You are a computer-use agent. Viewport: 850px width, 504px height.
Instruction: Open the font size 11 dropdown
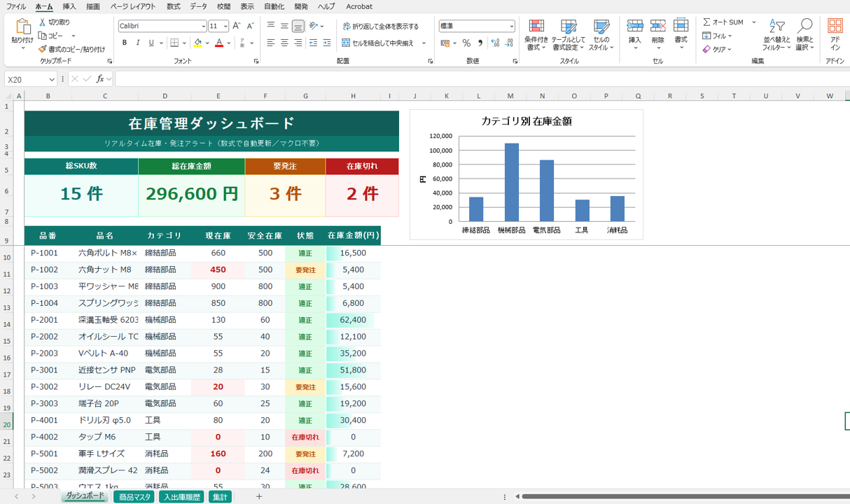point(225,26)
